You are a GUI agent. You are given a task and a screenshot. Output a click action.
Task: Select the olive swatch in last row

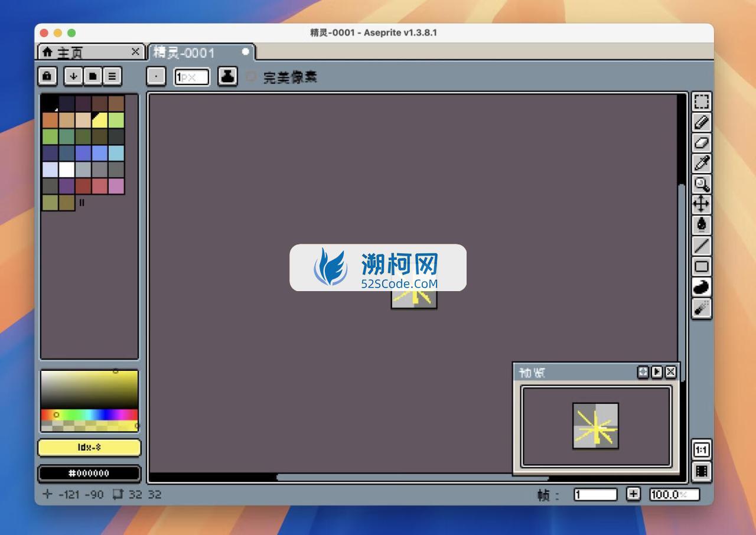(50, 203)
